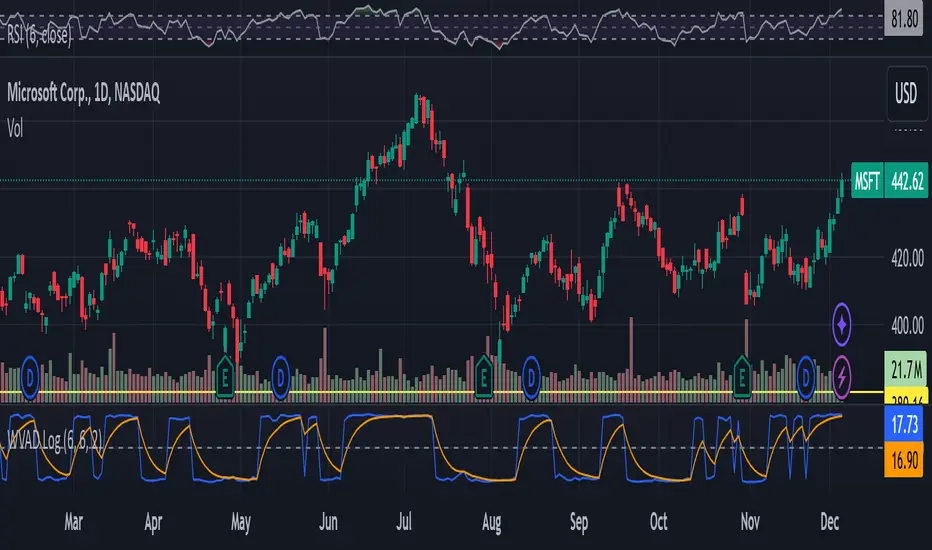
Task: Select the Oct label on time axis
Action: [659, 522]
